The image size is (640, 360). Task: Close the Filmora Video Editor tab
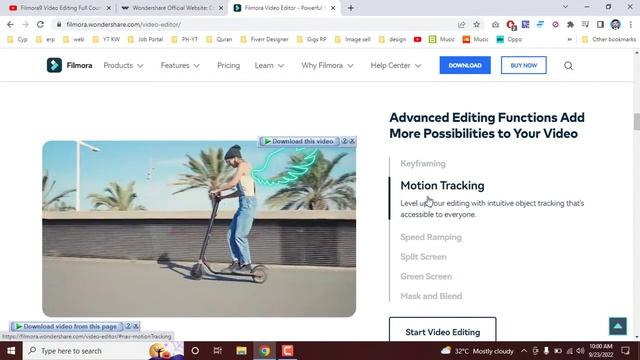(x=333, y=8)
